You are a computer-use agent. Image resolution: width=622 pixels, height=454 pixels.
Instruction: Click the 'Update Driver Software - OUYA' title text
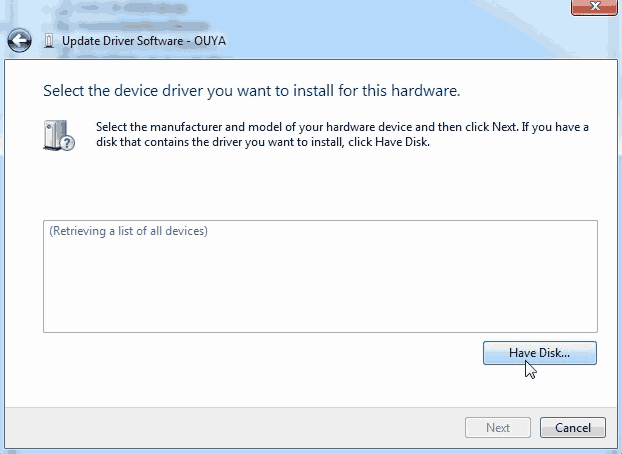144,41
